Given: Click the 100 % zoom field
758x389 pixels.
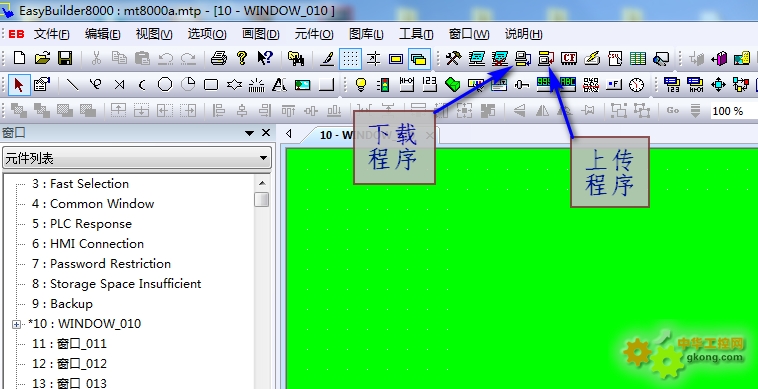Looking at the screenshot, I should tap(732, 111).
